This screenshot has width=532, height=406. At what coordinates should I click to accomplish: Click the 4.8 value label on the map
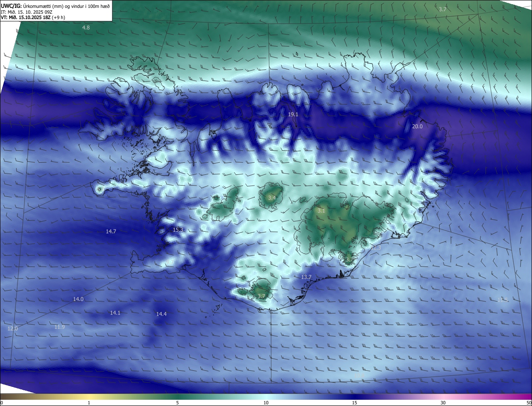86,27
